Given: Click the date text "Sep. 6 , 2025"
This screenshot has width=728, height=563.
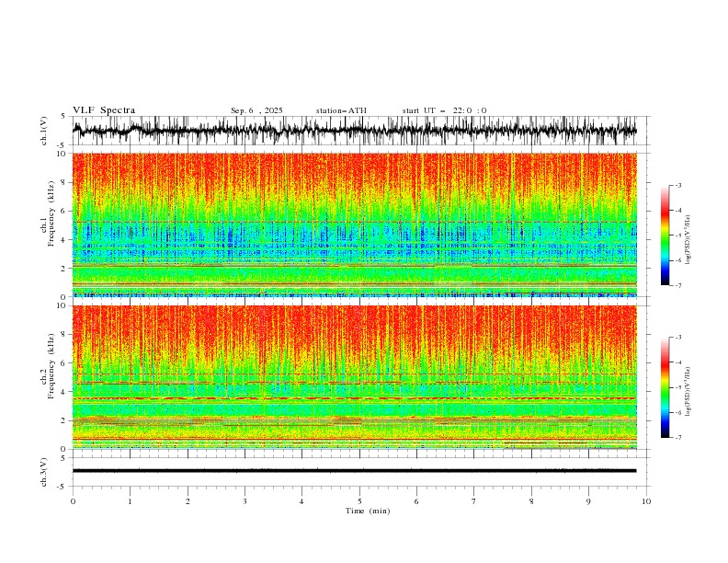Looking at the screenshot, I should point(256,110).
